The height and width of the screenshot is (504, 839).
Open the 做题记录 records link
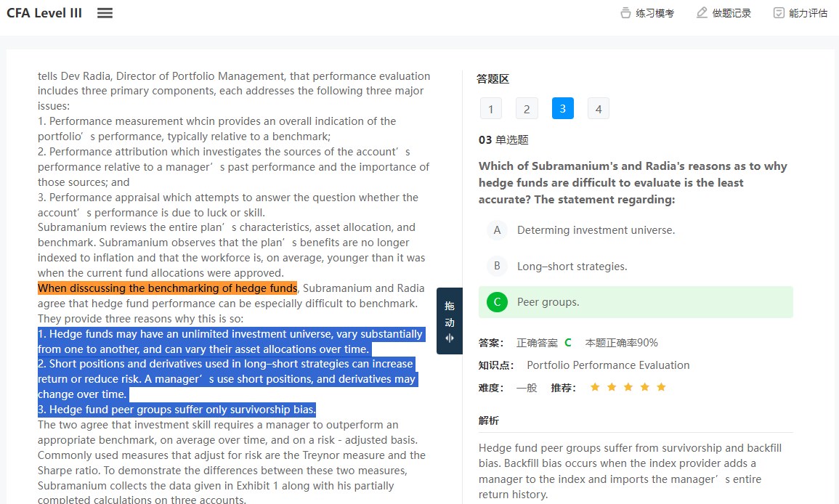[731, 13]
